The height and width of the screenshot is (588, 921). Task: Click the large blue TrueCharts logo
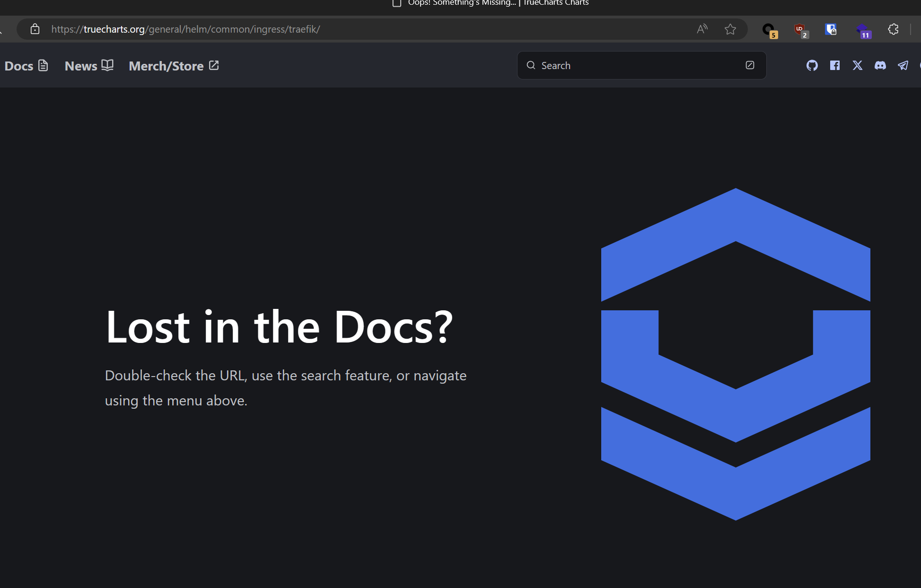pos(735,354)
